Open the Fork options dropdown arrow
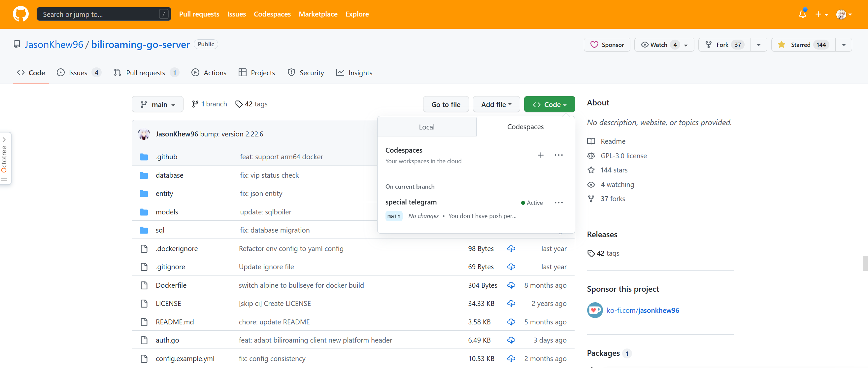Image resolution: width=868 pixels, height=368 pixels. click(x=758, y=45)
